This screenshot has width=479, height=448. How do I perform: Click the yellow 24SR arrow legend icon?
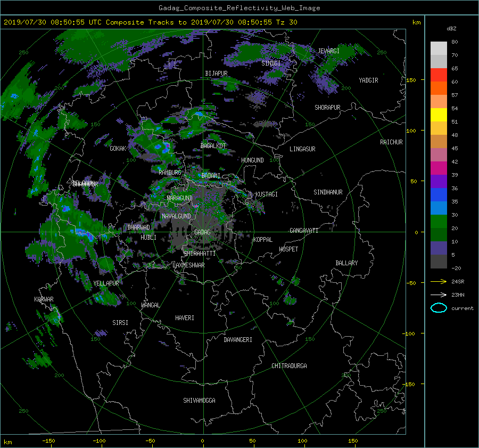(x=439, y=281)
